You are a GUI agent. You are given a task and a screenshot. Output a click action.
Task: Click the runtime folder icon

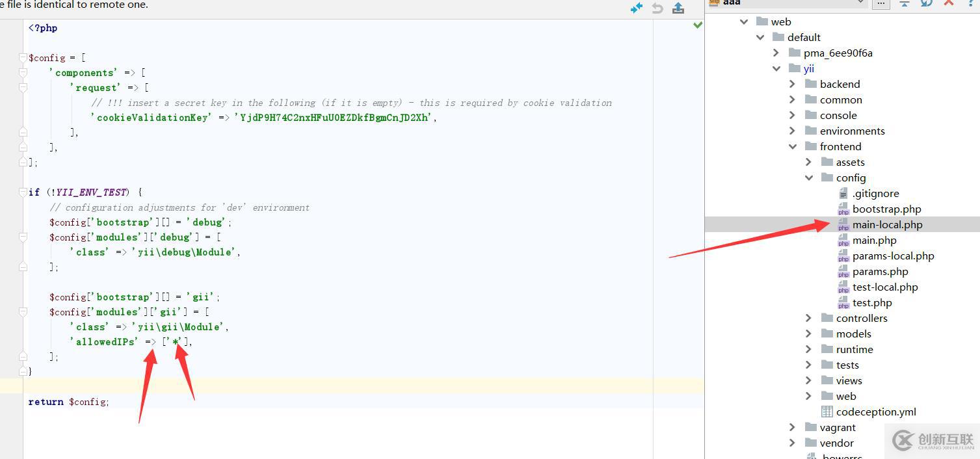click(827, 349)
